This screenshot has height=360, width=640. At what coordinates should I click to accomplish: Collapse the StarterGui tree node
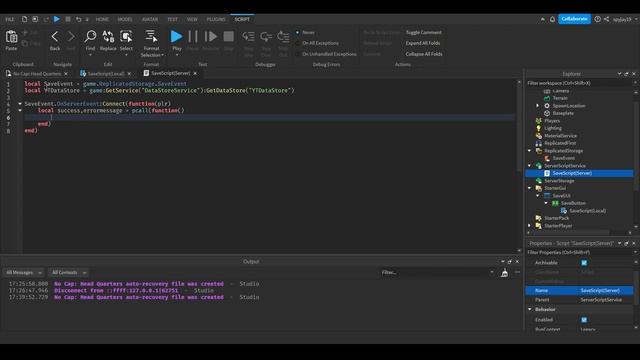(x=530, y=188)
